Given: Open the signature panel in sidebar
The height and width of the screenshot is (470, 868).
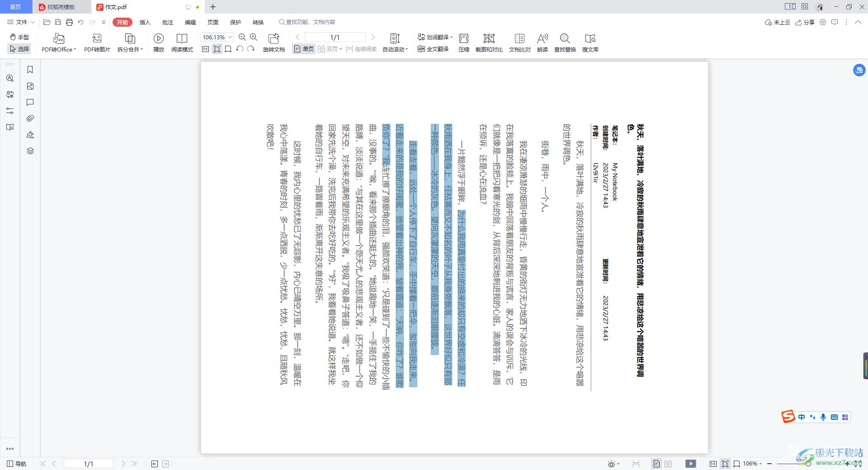Looking at the screenshot, I should [30, 135].
